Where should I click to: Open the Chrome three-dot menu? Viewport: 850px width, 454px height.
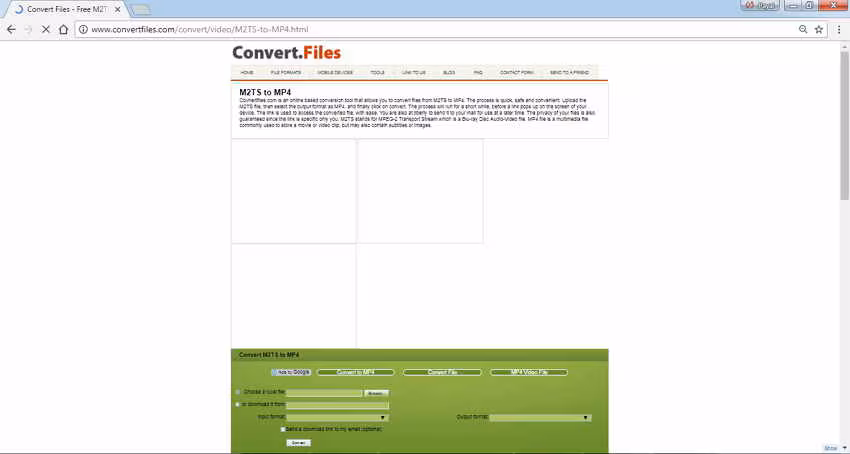tap(839, 29)
